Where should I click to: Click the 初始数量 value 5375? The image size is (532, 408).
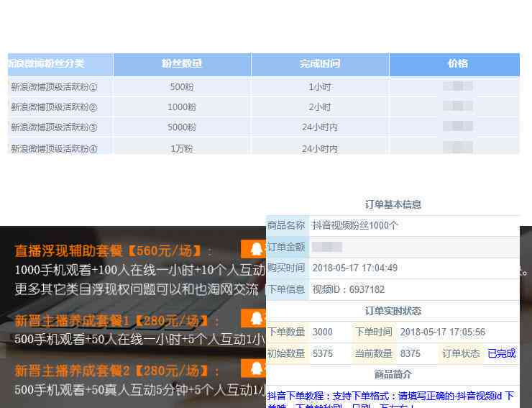click(x=322, y=353)
